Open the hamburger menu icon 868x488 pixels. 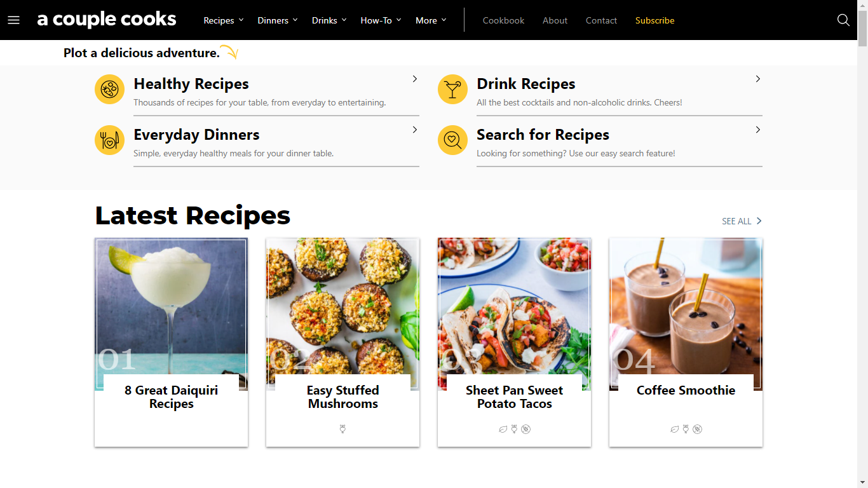click(x=13, y=20)
